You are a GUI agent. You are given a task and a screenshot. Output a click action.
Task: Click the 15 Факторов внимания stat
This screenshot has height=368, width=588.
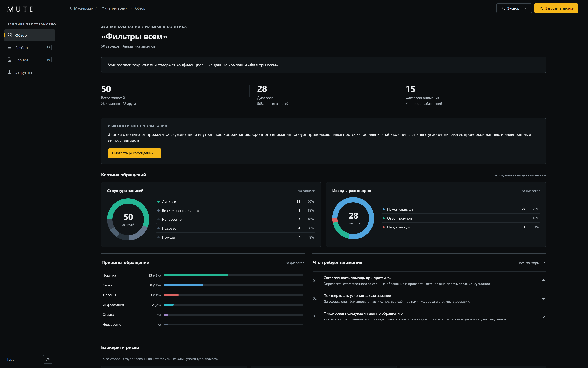[424, 95]
